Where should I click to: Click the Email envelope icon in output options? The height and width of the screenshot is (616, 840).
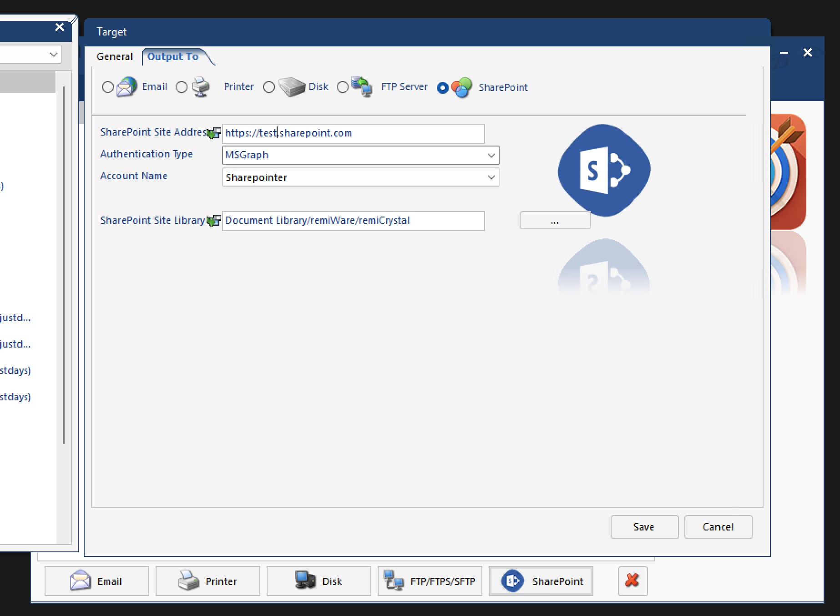click(127, 87)
